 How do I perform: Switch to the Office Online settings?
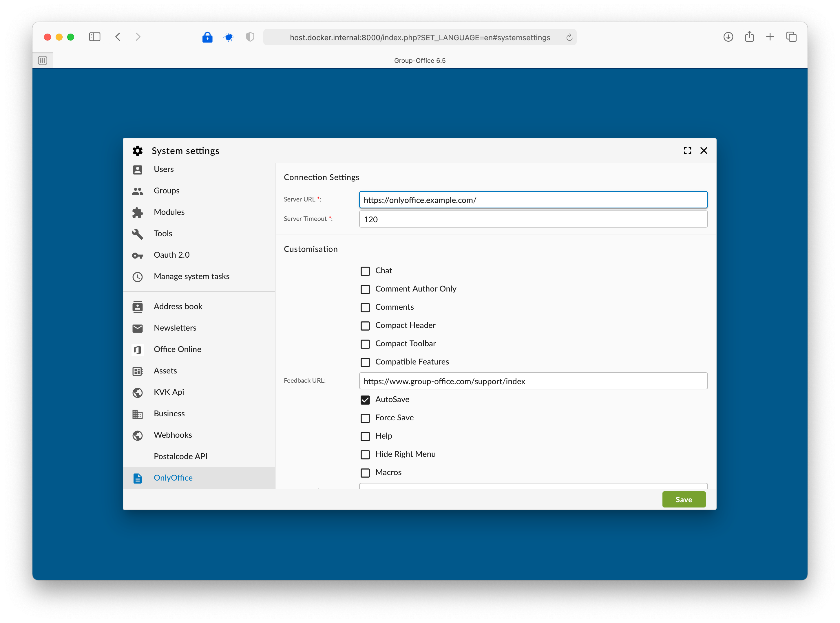pyautogui.click(x=199, y=350)
